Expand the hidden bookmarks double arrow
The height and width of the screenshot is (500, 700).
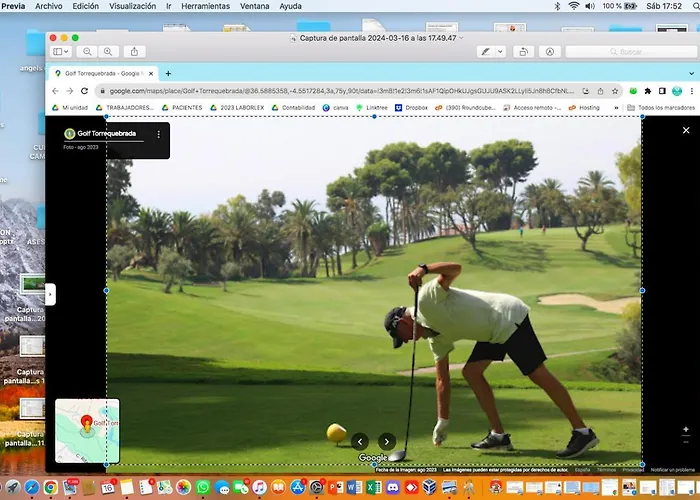pos(617,108)
